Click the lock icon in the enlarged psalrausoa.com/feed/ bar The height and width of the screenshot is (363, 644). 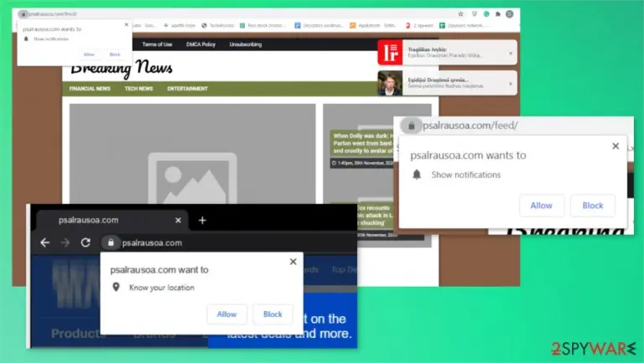coord(411,126)
